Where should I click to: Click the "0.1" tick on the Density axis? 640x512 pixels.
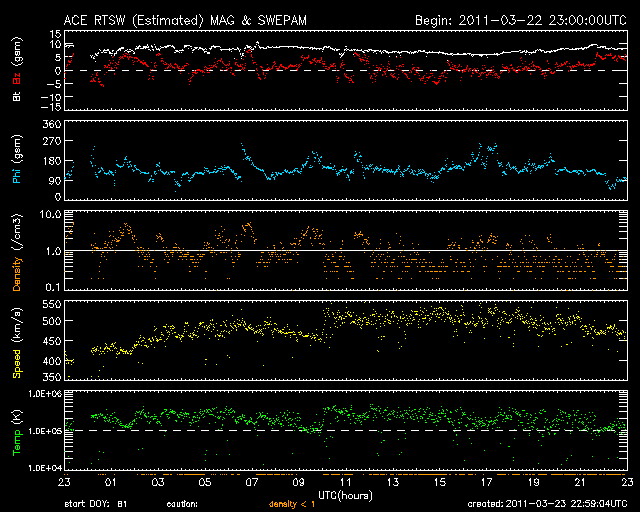[53, 287]
